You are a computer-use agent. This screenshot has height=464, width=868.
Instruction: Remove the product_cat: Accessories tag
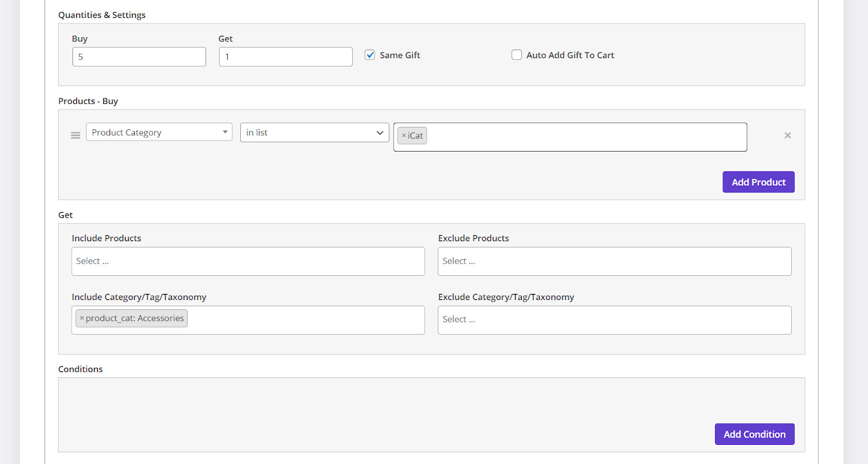pyautogui.click(x=82, y=318)
